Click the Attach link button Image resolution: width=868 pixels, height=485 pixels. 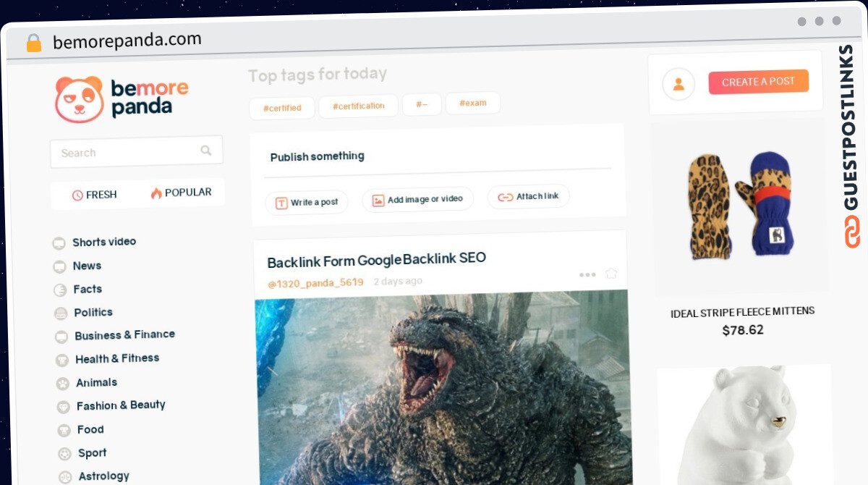[x=529, y=196]
